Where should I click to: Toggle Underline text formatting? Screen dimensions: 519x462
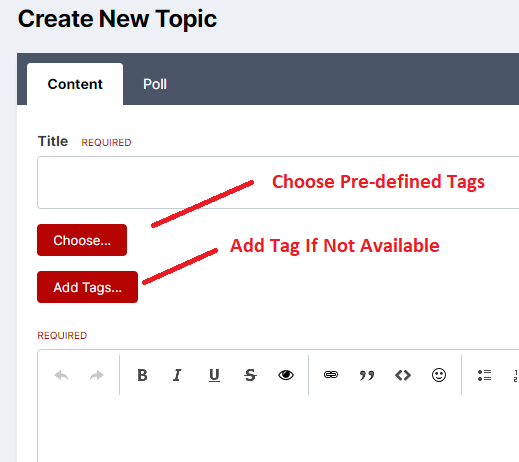point(214,375)
